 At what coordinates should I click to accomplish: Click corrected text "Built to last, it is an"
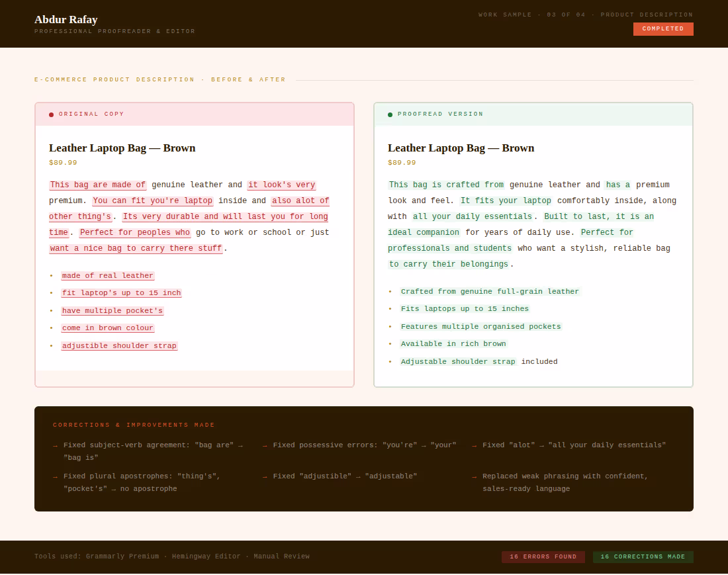(x=599, y=216)
